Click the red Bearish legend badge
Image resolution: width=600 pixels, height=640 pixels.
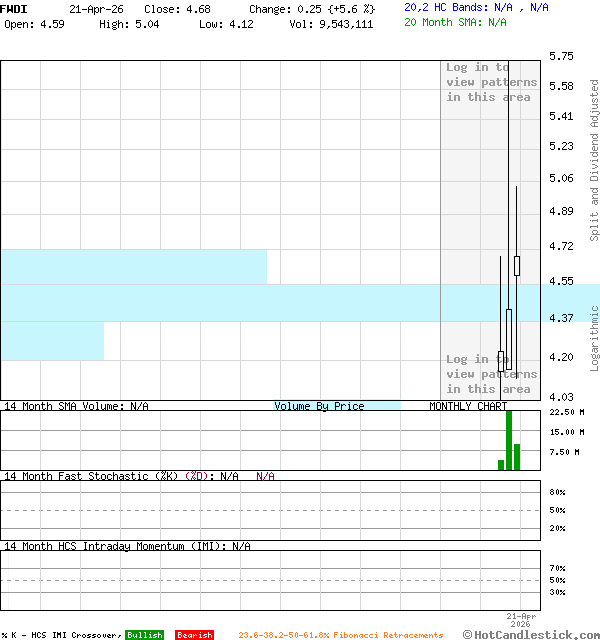[194, 635]
